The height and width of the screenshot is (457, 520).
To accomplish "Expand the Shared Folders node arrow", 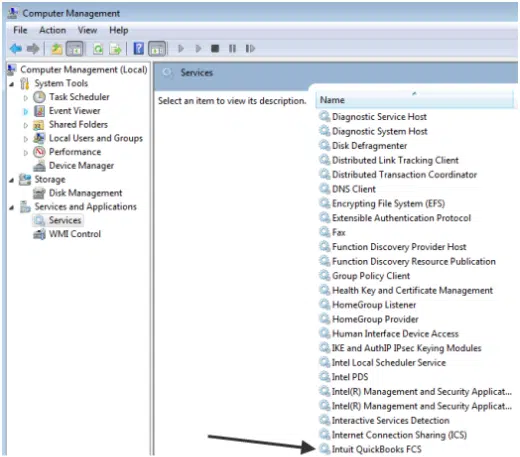I will (26, 125).
